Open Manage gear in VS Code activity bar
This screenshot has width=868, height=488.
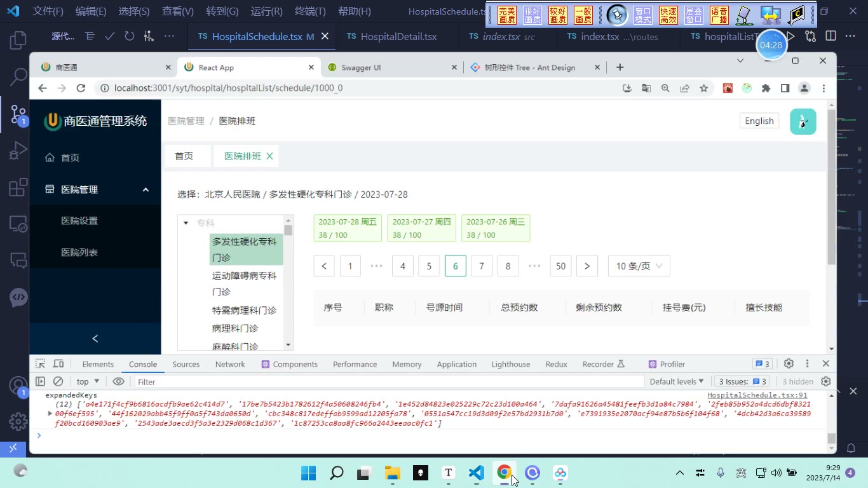(x=18, y=421)
